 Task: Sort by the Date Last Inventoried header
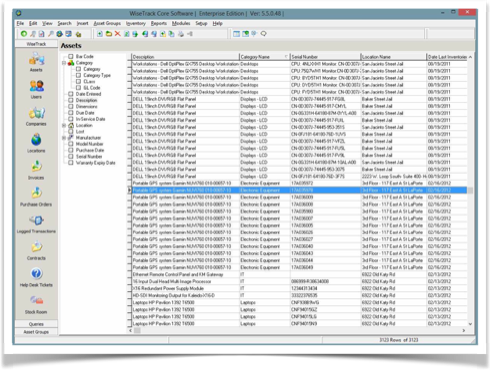click(x=447, y=57)
